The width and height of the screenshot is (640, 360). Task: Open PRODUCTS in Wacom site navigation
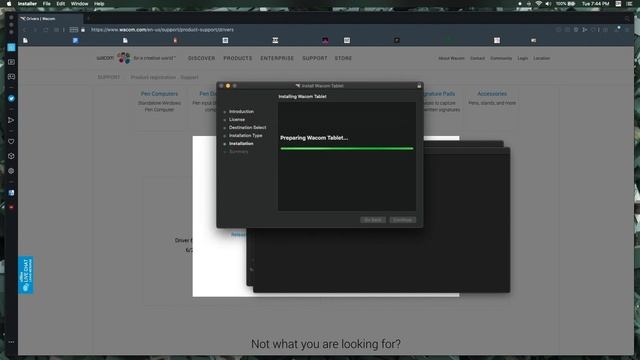(x=238, y=58)
